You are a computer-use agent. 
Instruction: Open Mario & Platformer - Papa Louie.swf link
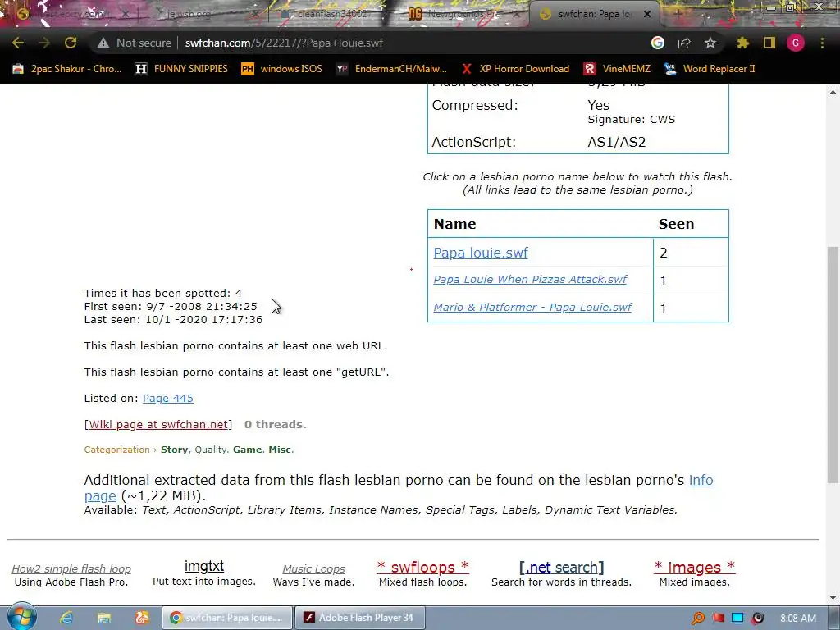532,307
